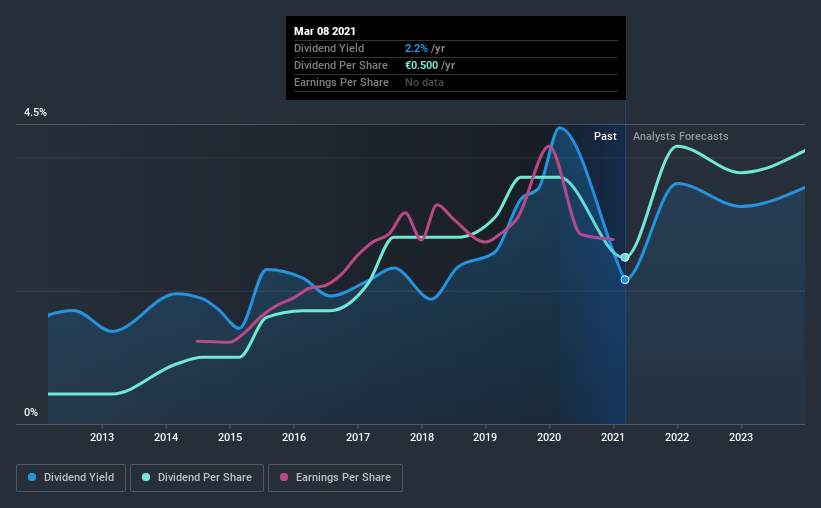This screenshot has width=821, height=508.
Task: Click the 2014 x-axis label
Action: coord(165,437)
